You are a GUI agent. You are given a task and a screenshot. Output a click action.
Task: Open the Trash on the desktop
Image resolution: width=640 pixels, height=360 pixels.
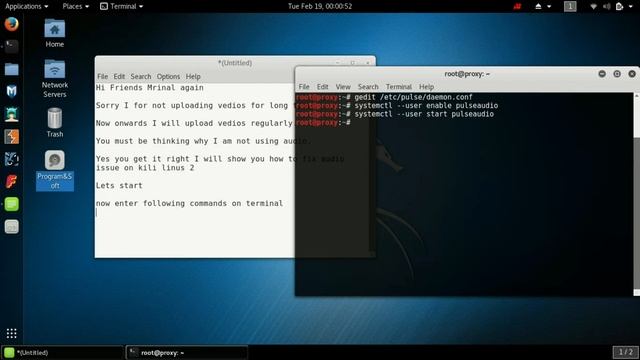pyautogui.click(x=55, y=122)
